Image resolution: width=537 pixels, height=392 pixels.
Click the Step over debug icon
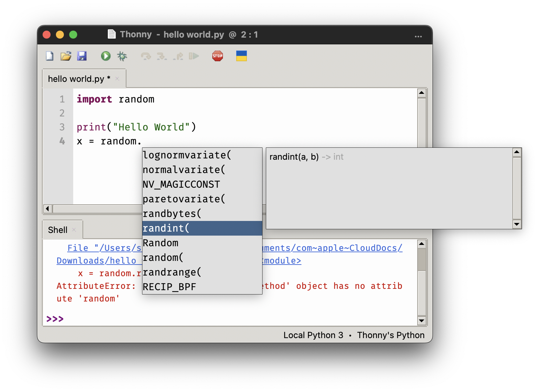click(146, 56)
